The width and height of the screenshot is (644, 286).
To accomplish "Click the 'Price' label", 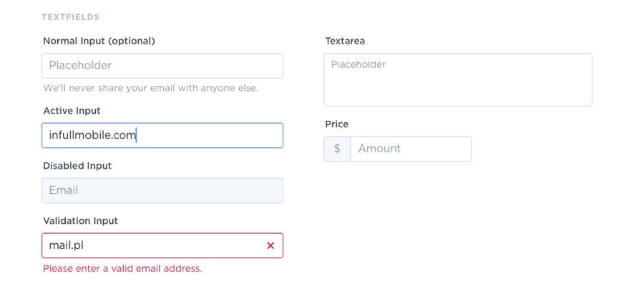I will pos(337,124).
